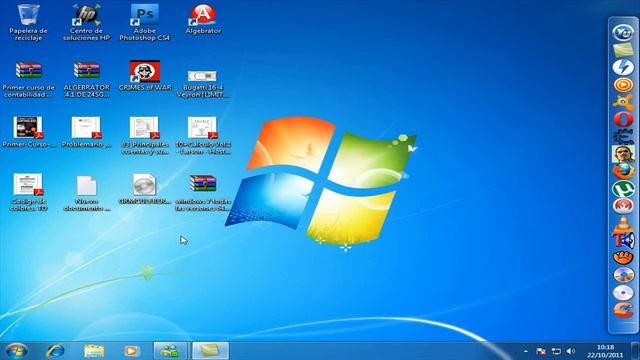
Task: Select the Problemario PDF file
Action: coord(87,132)
